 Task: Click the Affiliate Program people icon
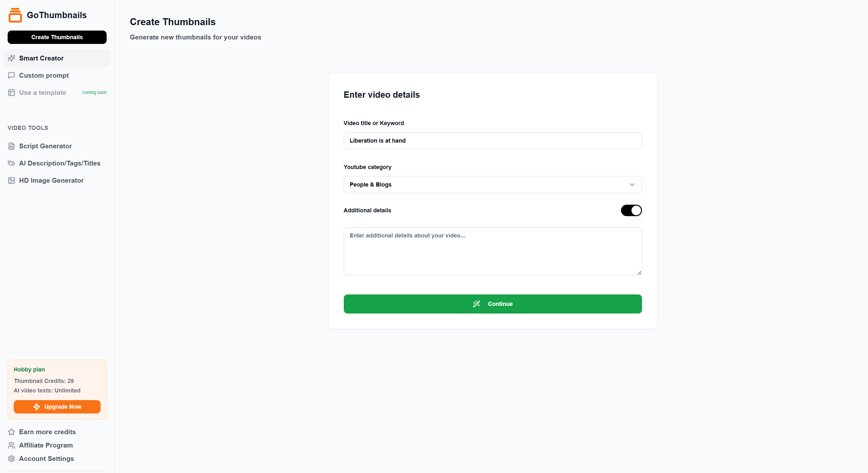click(x=11, y=445)
